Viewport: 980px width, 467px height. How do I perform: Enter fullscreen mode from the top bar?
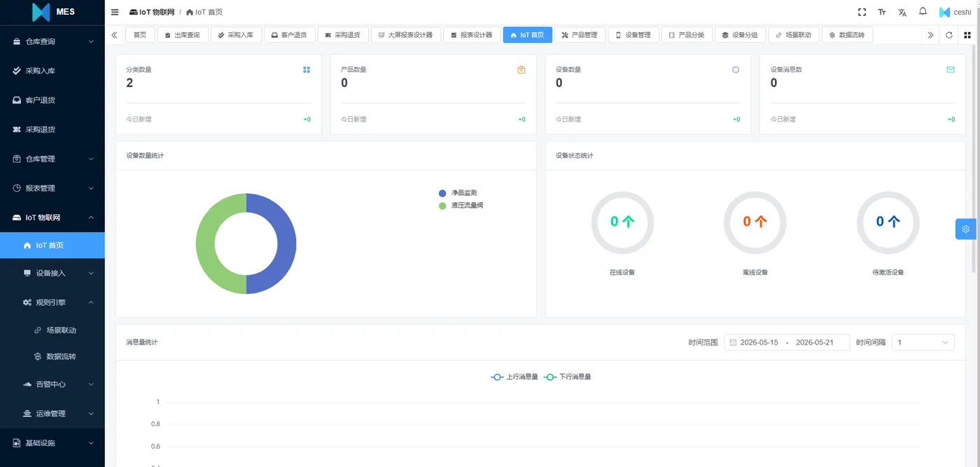pyautogui.click(x=862, y=12)
